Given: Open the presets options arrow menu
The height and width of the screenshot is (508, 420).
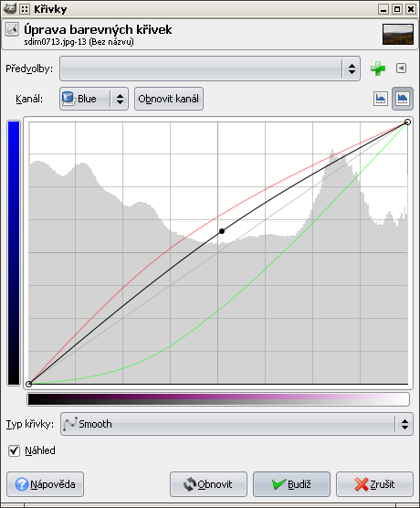Looking at the screenshot, I should pyautogui.click(x=401, y=68).
